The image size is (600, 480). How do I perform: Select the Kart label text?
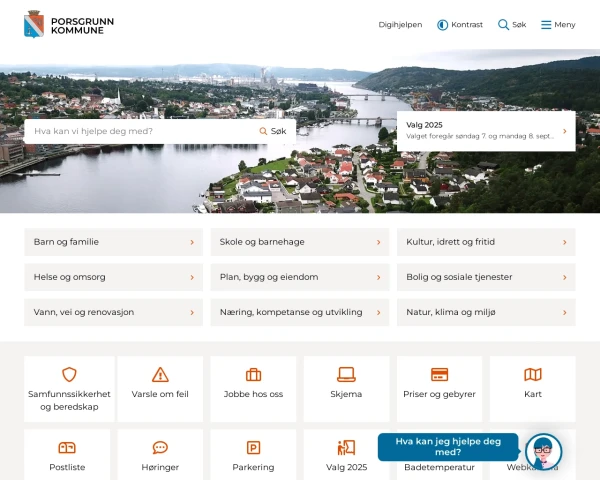click(533, 394)
